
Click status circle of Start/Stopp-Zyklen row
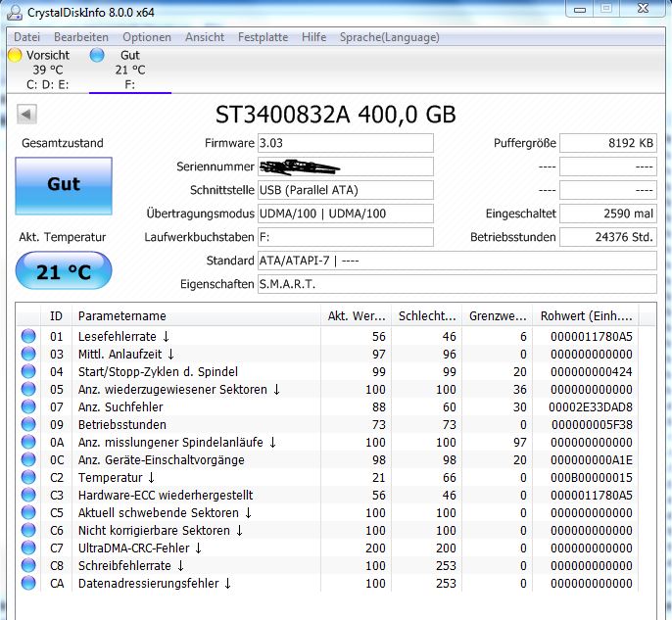(28, 371)
